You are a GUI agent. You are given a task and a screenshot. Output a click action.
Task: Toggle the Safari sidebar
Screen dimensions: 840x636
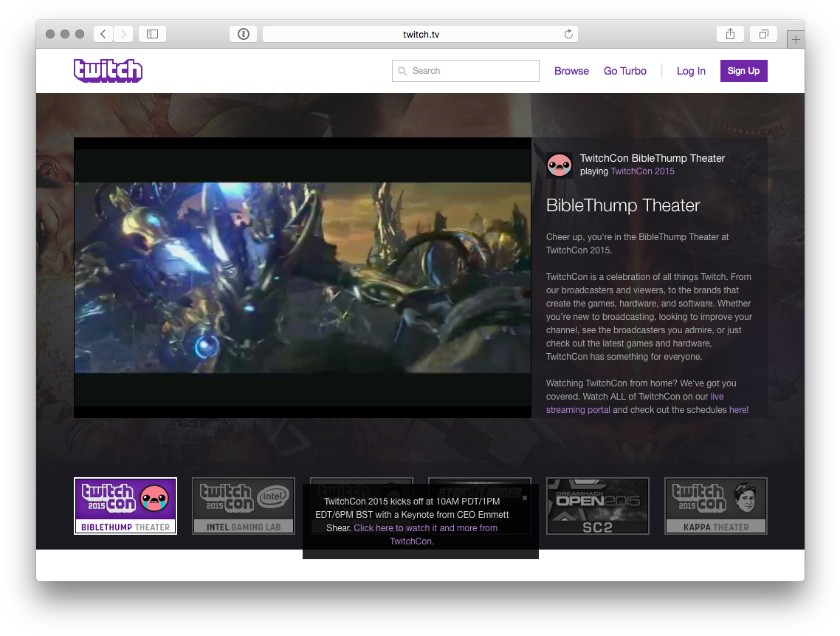[152, 34]
